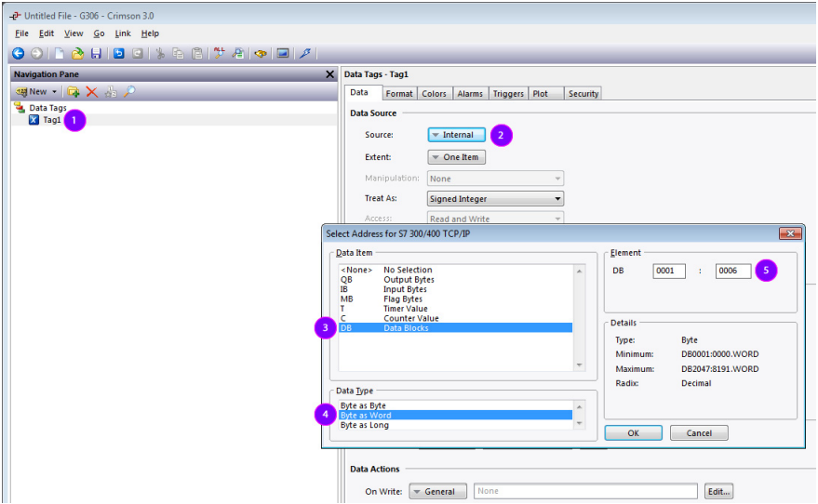Select Byte as Word data type
This screenshot has height=504, width=818.
coord(455,416)
